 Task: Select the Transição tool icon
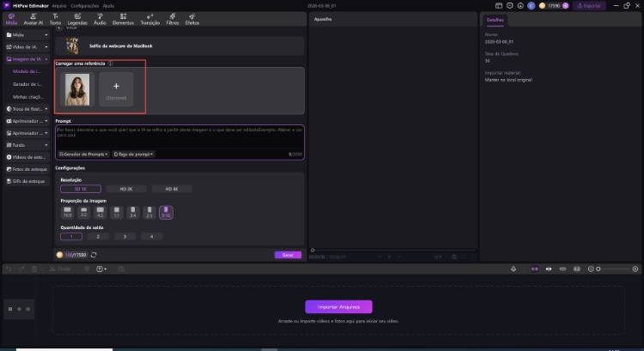[x=150, y=18]
